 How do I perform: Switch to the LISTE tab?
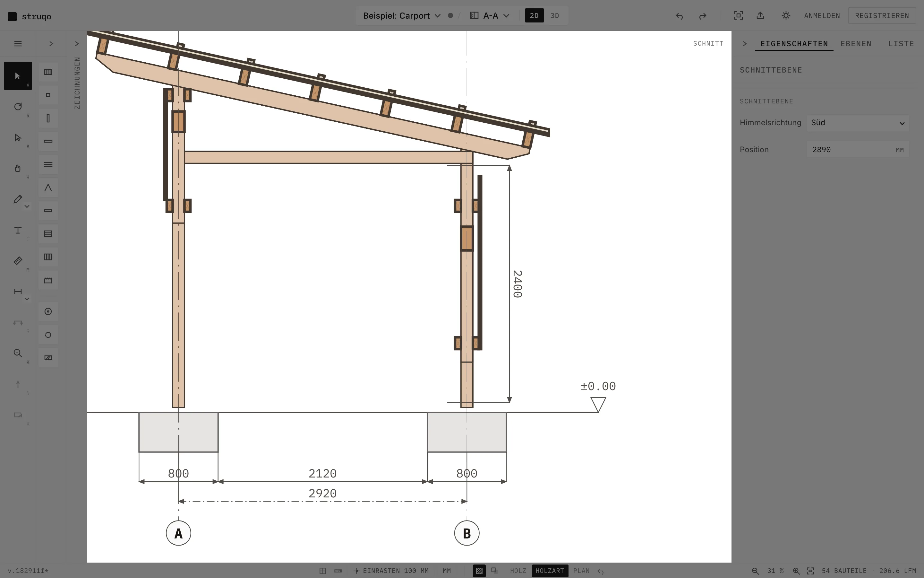[901, 44]
